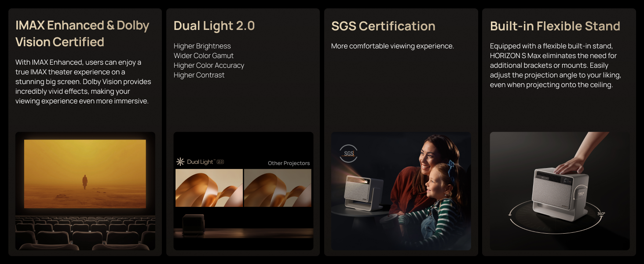Click the 'Higher Color Accuracy' line
Image resolution: width=644 pixels, height=264 pixels.
pyautogui.click(x=209, y=65)
